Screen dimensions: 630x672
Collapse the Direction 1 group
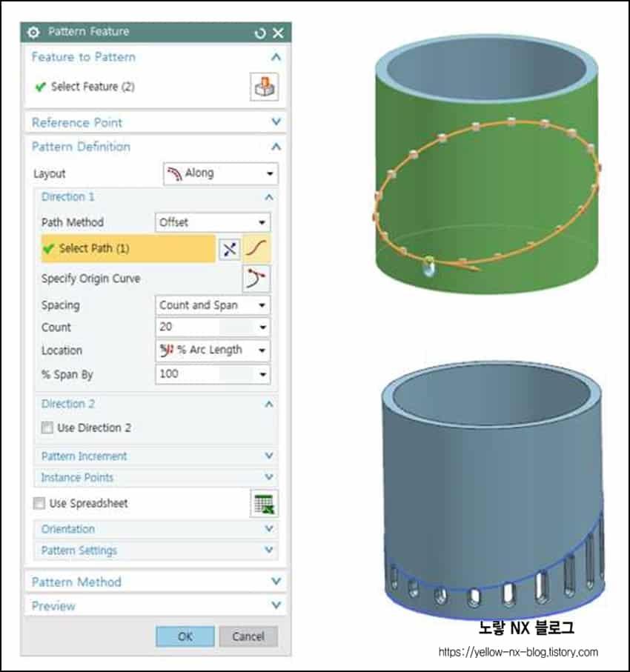(269, 197)
